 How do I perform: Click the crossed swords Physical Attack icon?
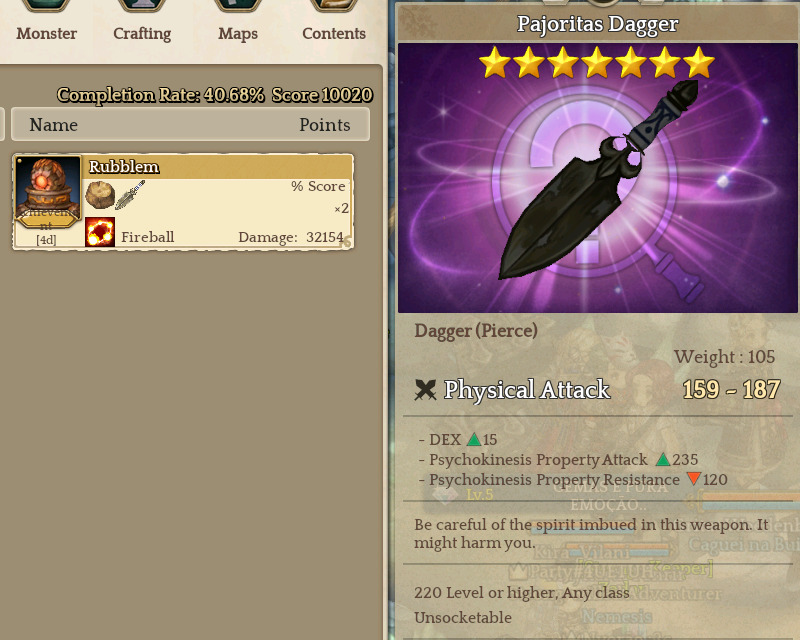point(424,390)
